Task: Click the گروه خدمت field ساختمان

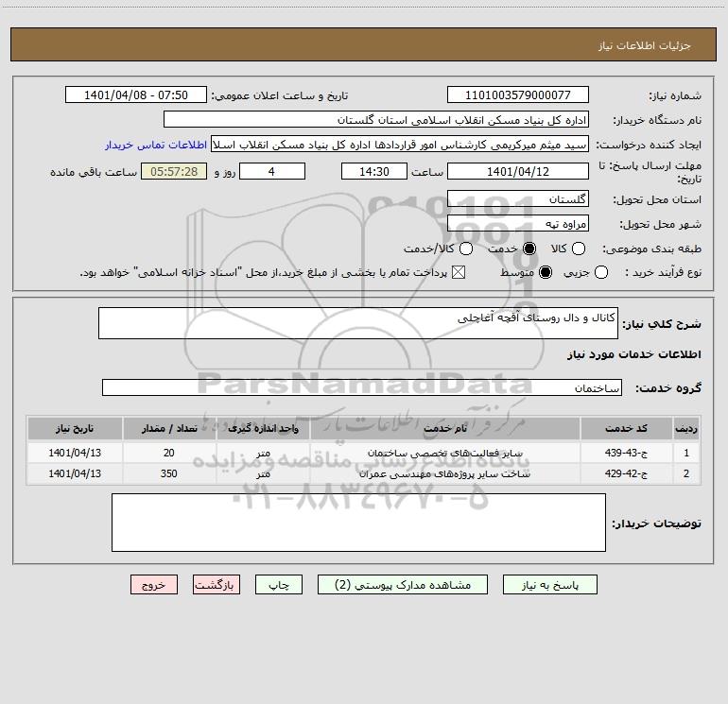Action: click(362, 387)
